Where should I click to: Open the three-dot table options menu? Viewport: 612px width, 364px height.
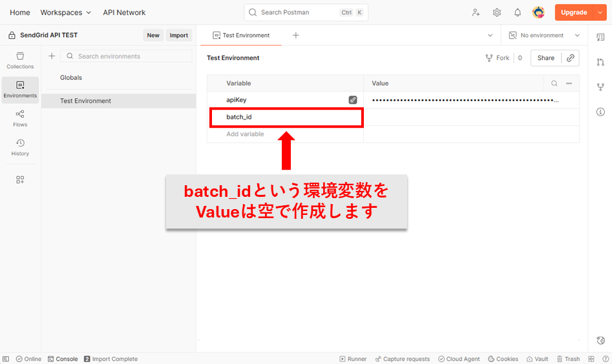569,83
